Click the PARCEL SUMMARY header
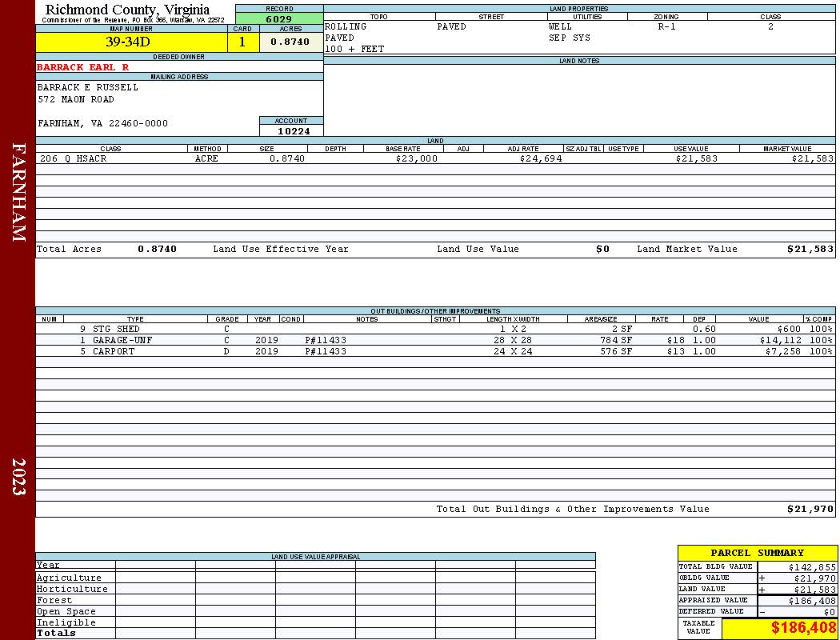 click(x=757, y=554)
